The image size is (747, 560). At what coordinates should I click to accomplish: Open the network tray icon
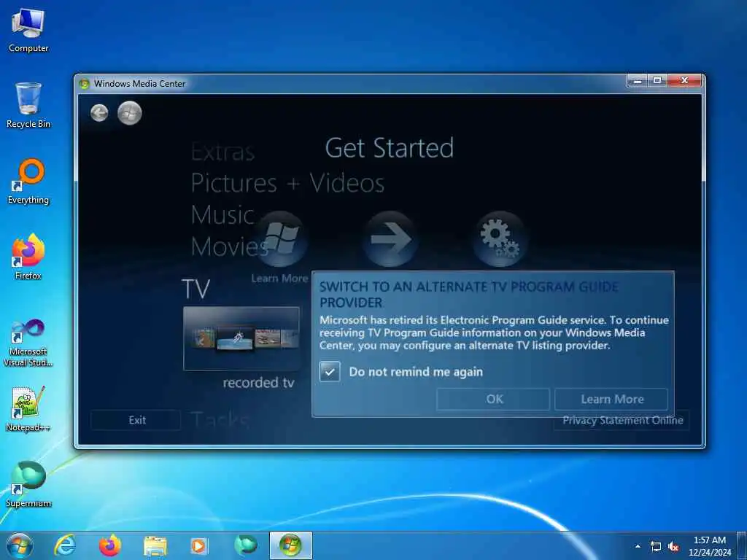(x=656, y=546)
